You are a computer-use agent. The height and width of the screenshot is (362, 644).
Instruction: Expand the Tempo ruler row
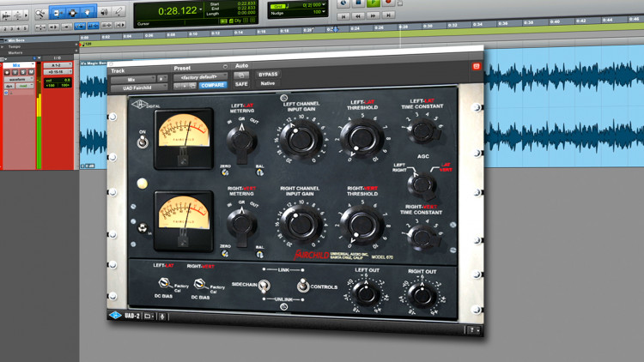coord(3,47)
